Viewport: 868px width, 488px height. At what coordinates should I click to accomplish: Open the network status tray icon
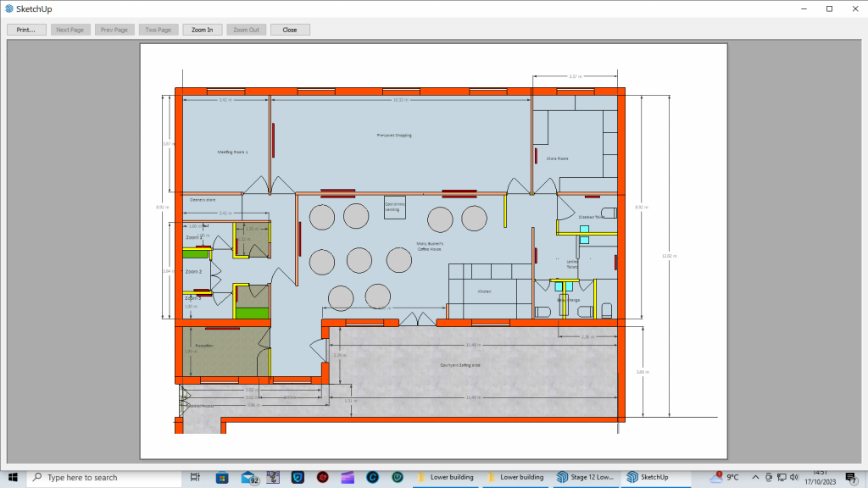[x=781, y=477]
